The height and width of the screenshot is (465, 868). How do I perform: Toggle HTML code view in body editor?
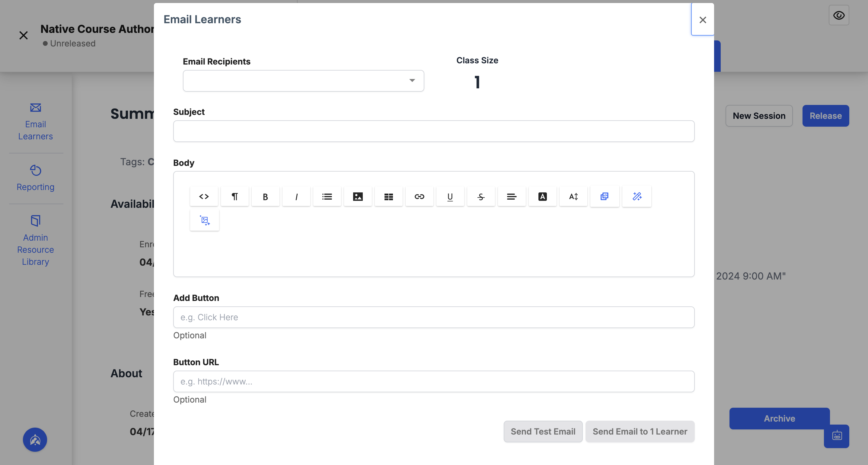pos(204,196)
